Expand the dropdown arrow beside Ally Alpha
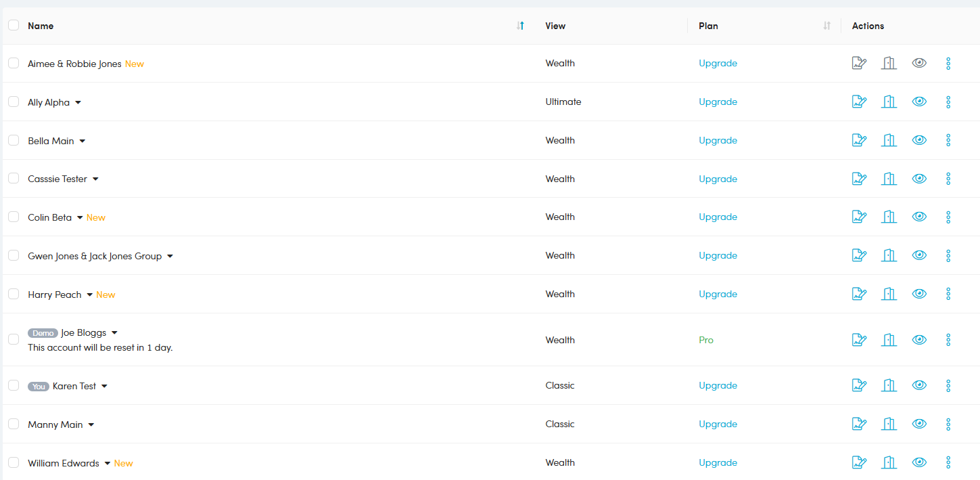Image resolution: width=980 pixels, height=480 pixels. point(78,102)
